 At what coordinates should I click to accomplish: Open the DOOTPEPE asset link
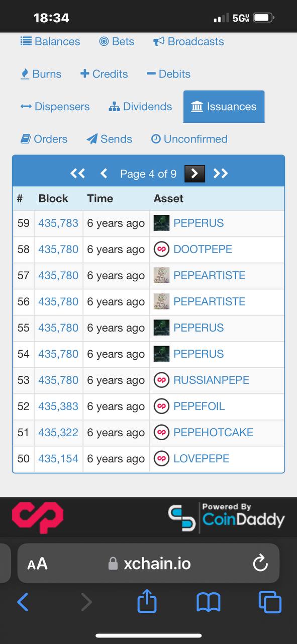click(x=203, y=250)
